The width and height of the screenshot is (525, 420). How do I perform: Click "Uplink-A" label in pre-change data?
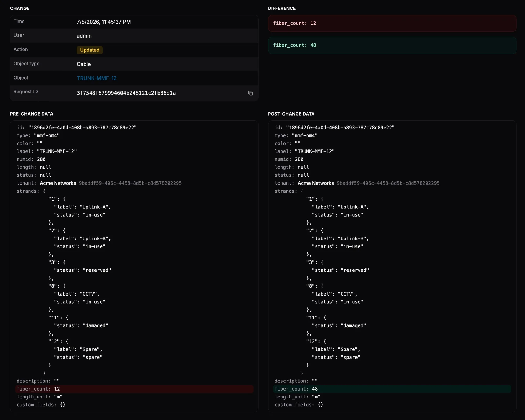coord(94,207)
